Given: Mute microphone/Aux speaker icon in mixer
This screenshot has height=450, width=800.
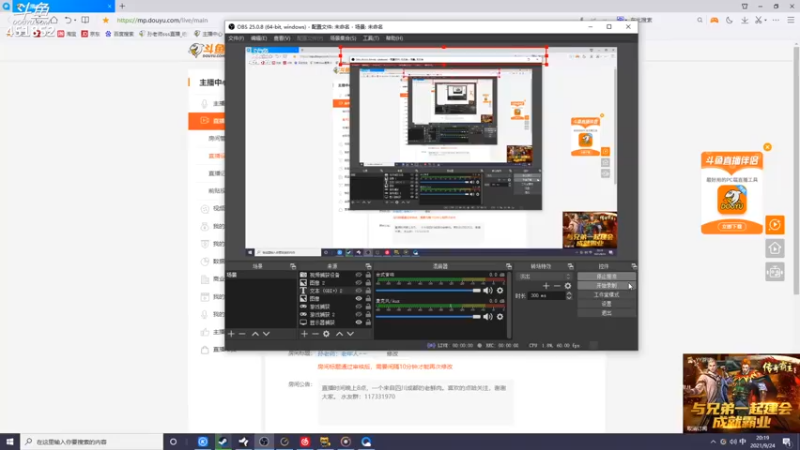Looking at the screenshot, I should tap(488, 316).
